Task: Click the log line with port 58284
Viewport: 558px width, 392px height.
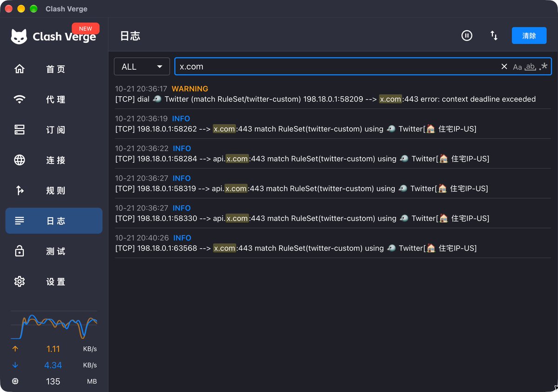Action: click(302, 159)
